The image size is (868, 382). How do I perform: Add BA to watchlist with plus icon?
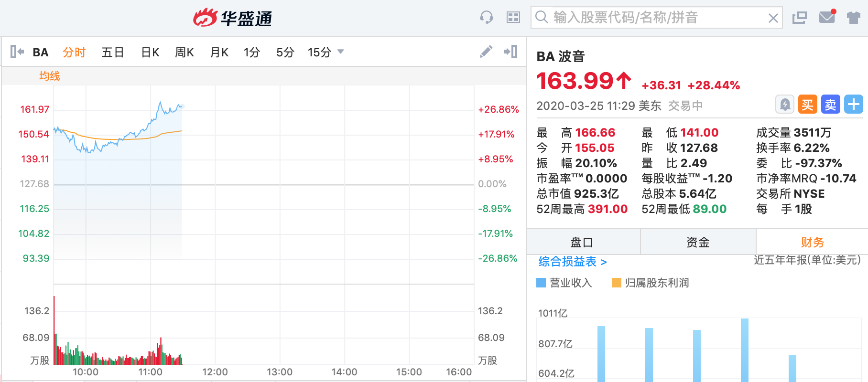[853, 104]
